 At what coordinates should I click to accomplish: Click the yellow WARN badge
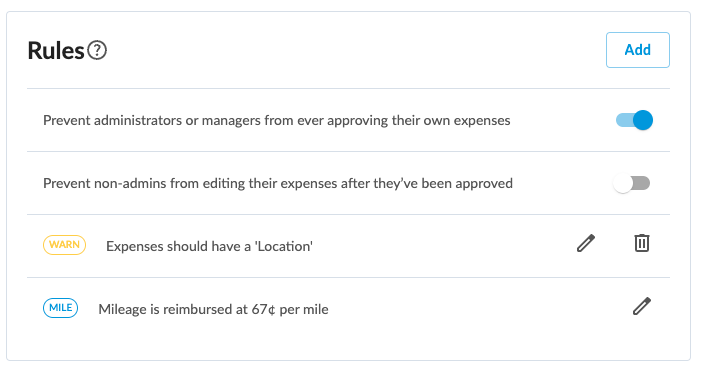[64, 245]
